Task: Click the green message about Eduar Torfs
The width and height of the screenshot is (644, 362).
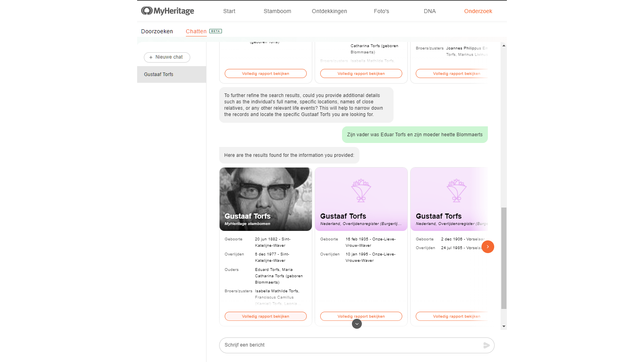Action: click(415, 135)
